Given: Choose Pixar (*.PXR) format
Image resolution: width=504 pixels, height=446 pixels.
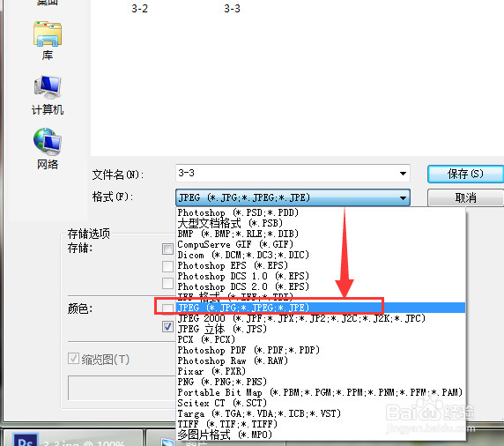Looking at the screenshot, I should pos(321,371).
